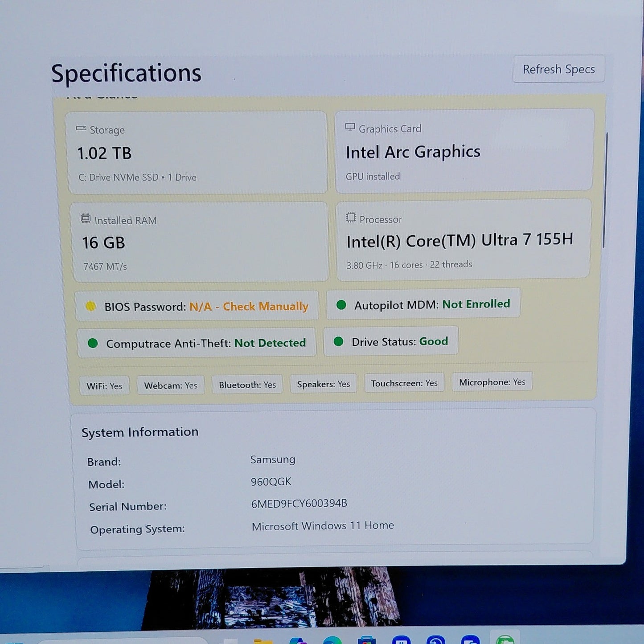Select the Storage 1.02 TB card
This screenshot has height=644, width=644.
coord(197,152)
